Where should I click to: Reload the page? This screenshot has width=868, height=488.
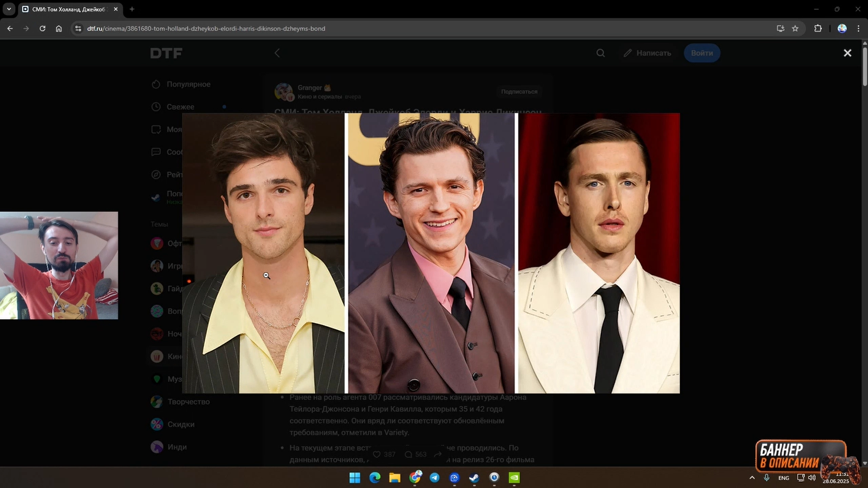click(x=43, y=28)
